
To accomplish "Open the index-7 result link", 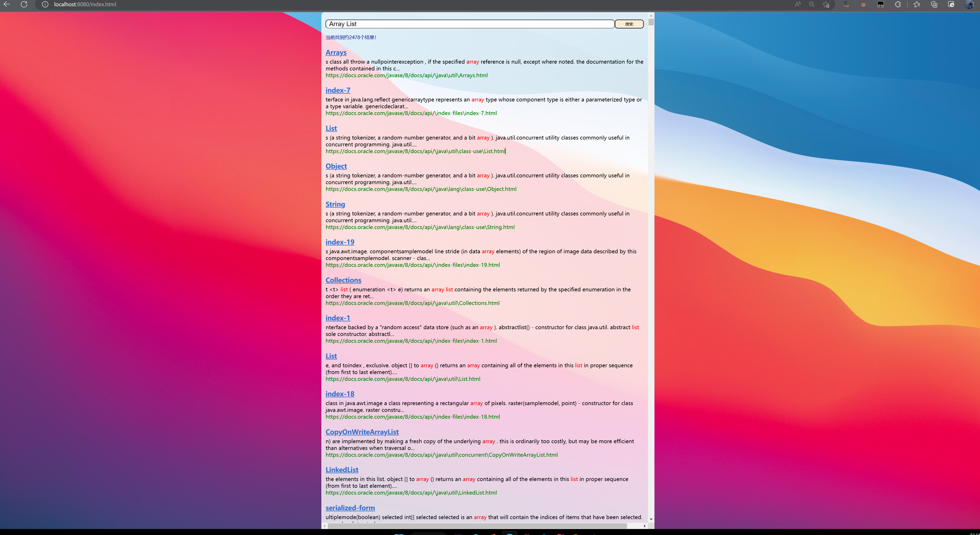I will (x=338, y=90).
